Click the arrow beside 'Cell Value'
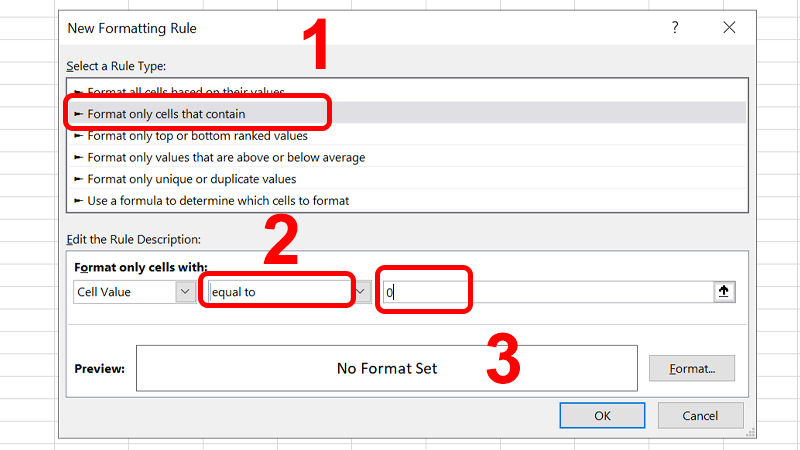This screenshot has width=800, height=450. point(185,292)
